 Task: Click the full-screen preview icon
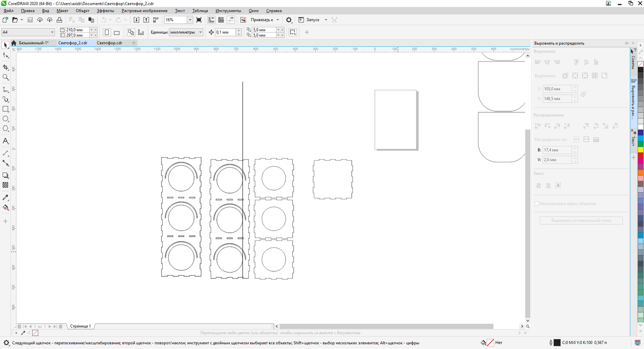pyautogui.click(x=199, y=20)
